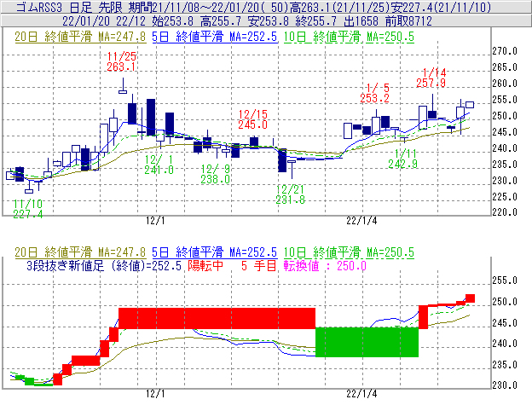Click the large green block in lower chart
This screenshot has height=405, width=532.
point(367,342)
